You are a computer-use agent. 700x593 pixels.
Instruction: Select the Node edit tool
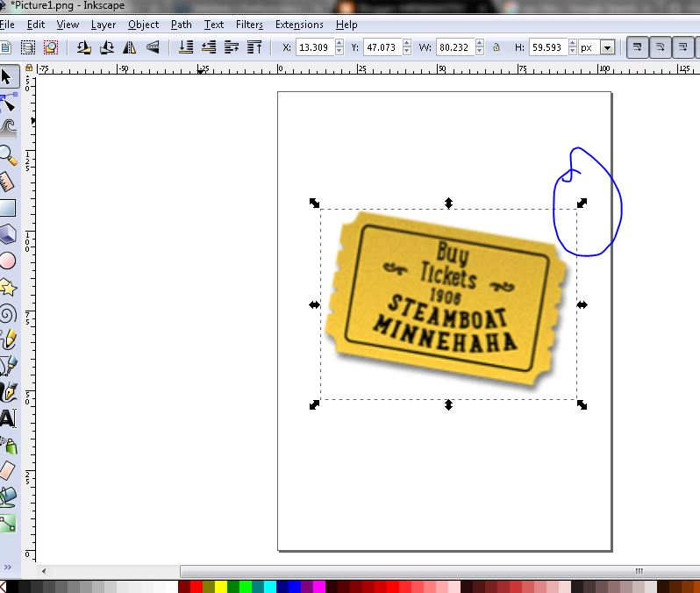pyautogui.click(x=8, y=103)
